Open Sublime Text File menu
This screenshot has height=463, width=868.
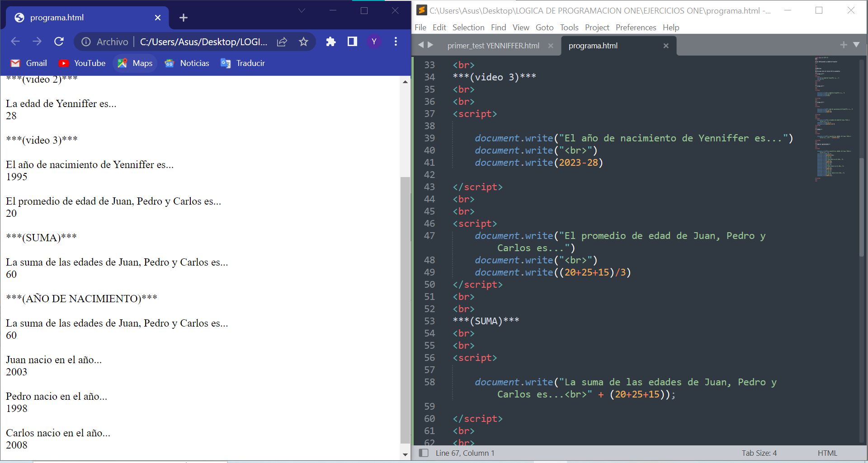420,28
